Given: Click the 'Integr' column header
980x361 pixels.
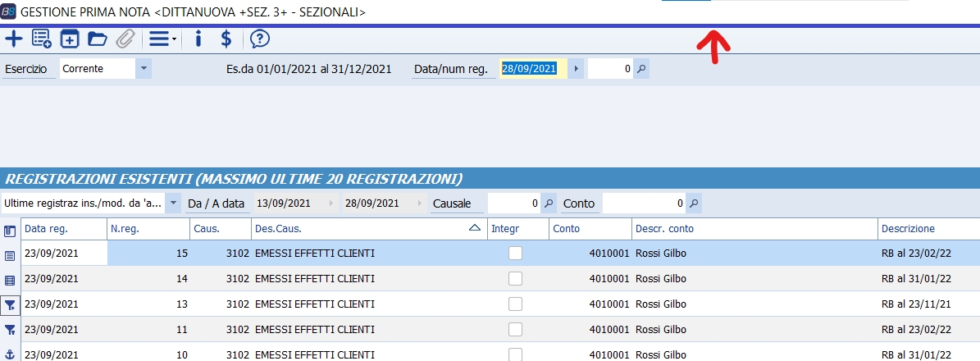Looking at the screenshot, I should (518, 229).
